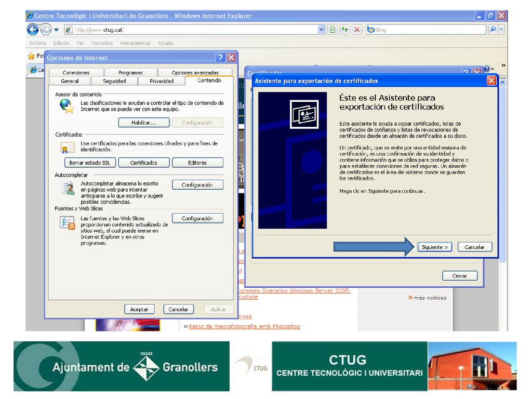Image resolution: width=532 pixels, height=399 pixels.
Task: Click Siguiente in the export wizard
Action: [x=434, y=247]
